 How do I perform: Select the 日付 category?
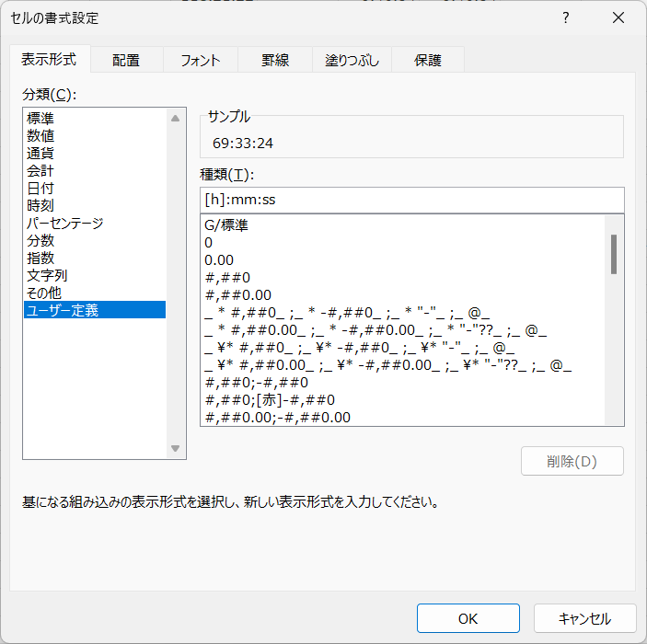(x=40, y=188)
